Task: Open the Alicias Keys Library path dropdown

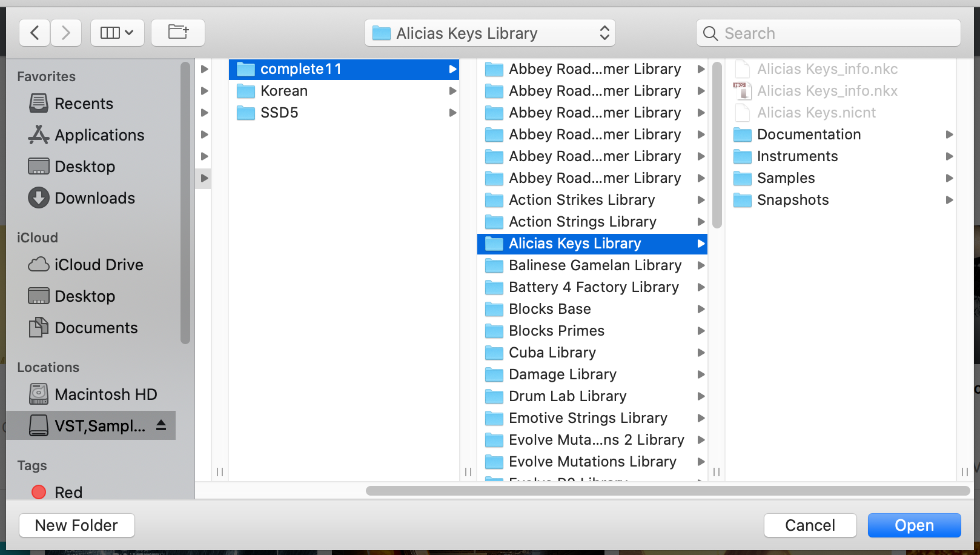Action: click(x=490, y=33)
